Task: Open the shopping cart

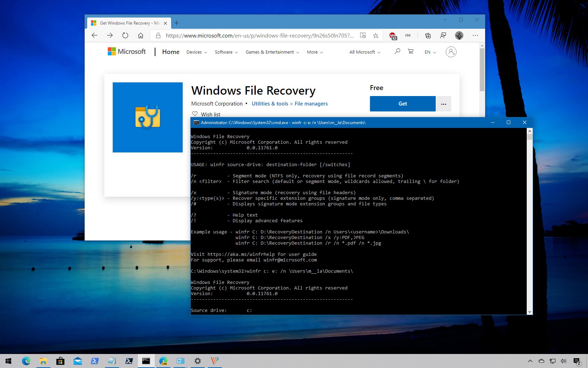Action: (x=410, y=52)
